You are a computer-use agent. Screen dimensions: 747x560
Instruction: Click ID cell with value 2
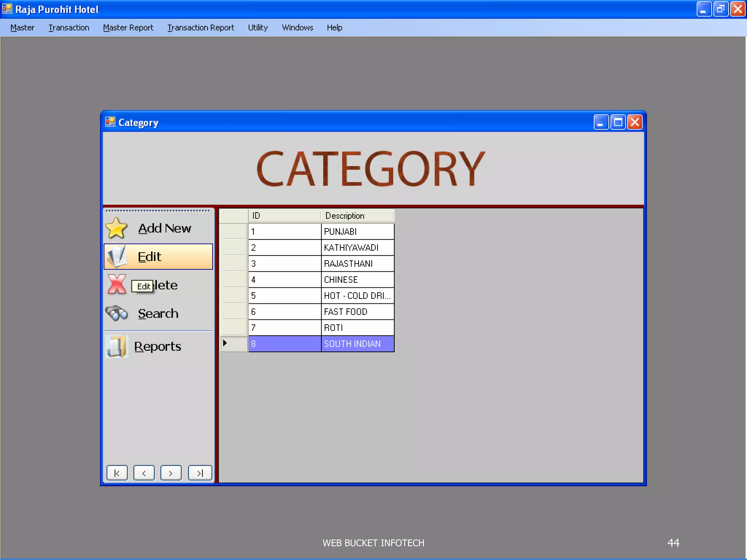point(285,248)
